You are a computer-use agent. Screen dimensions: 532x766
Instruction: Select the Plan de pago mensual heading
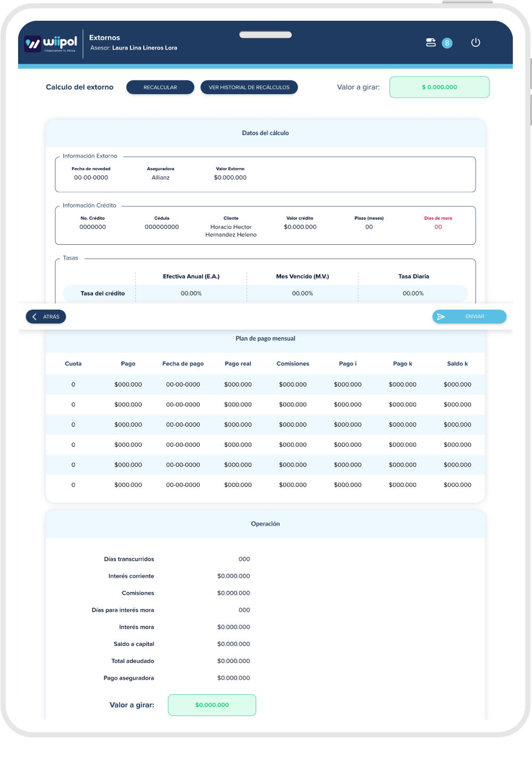pyautogui.click(x=265, y=339)
